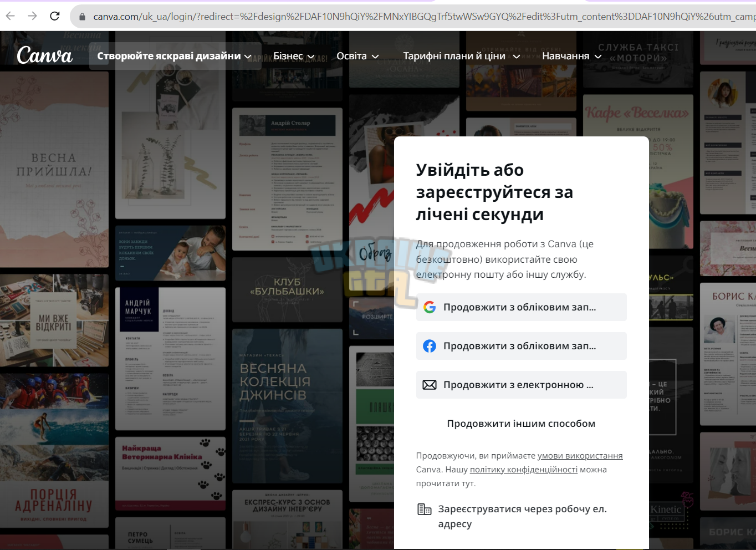Screen dimensions: 756x550
Task: Expand the Освіта dropdown chevron
Action: click(x=375, y=57)
